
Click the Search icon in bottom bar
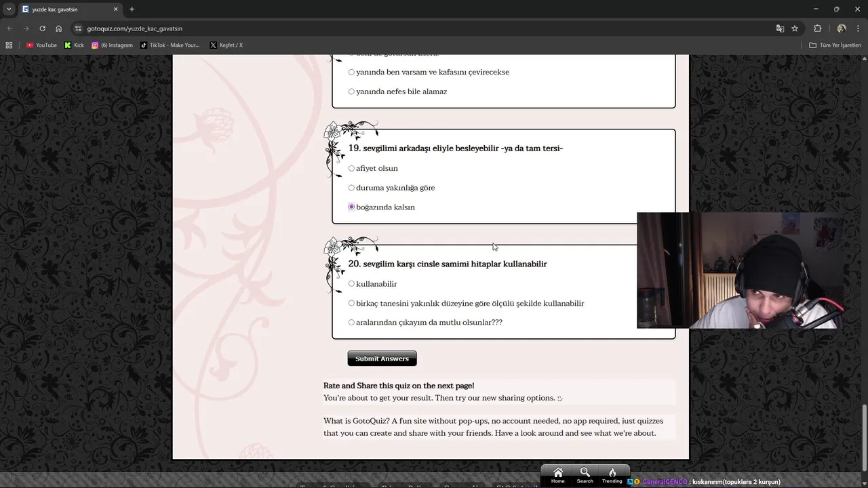click(585, 475)
